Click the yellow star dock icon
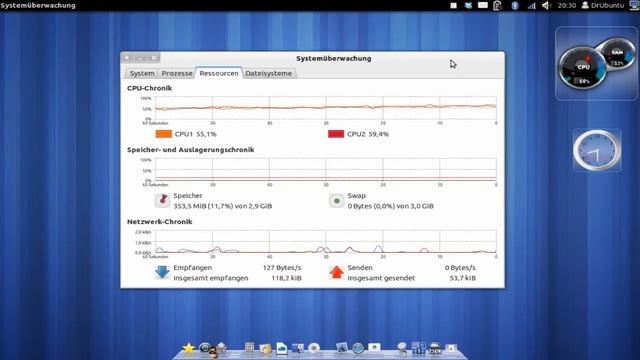The image size is (640, 360). (189, 348)
